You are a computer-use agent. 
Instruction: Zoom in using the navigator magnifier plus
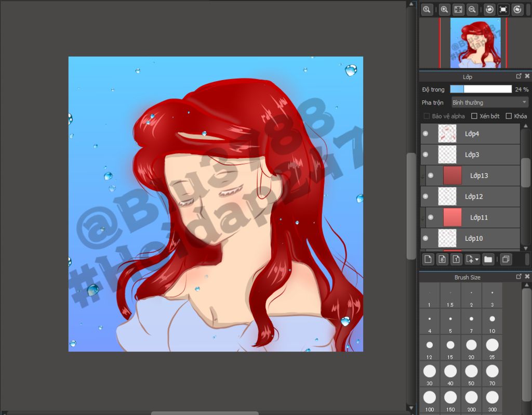click(x=445, y=9)
